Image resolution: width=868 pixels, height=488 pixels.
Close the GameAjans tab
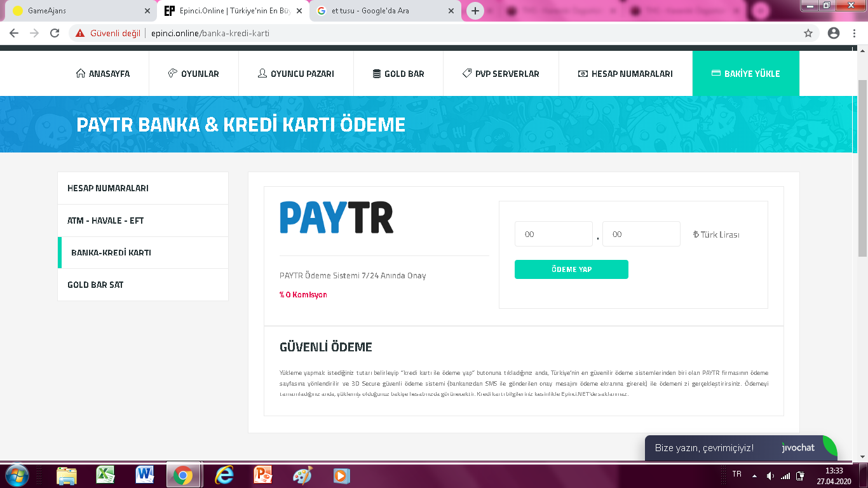tap(147, 11)
